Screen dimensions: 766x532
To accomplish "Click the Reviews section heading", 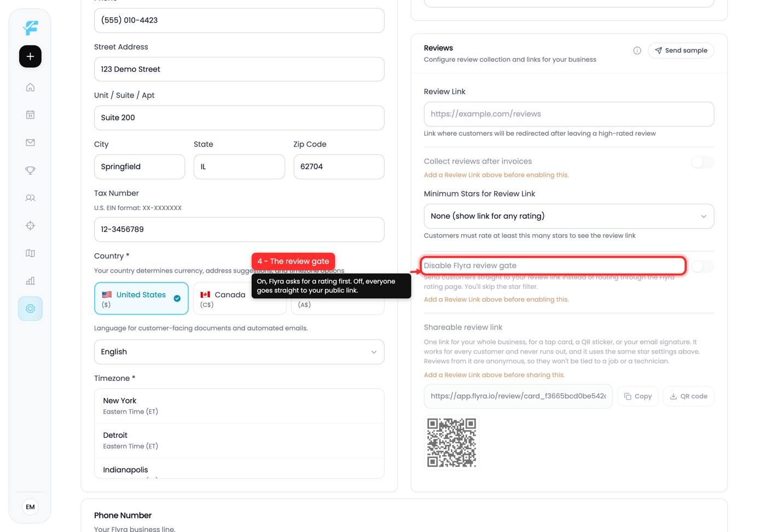I will pos(438,48).
